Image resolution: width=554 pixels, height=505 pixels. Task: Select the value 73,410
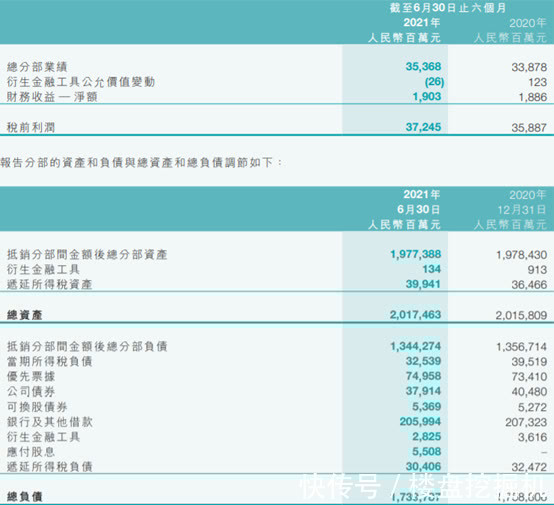point(529,377)
